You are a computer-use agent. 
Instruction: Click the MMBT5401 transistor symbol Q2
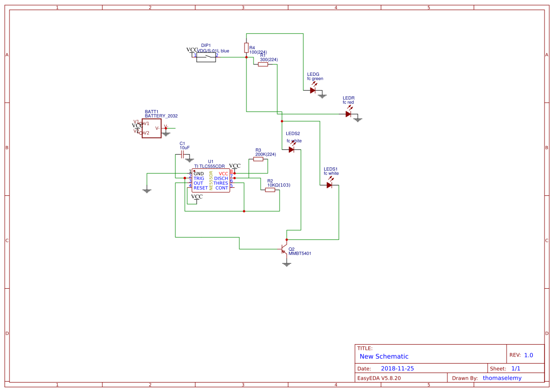point(284,249)
